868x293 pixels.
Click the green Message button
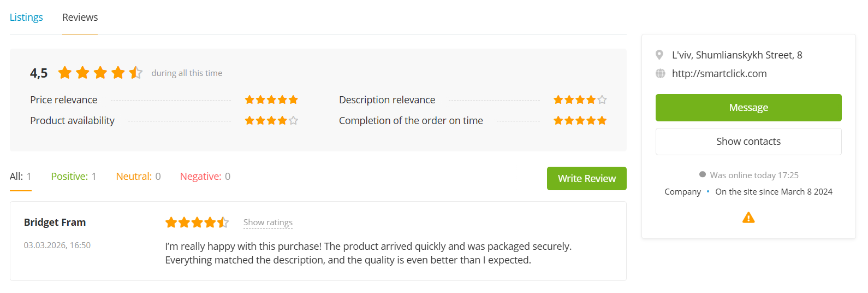748,108
